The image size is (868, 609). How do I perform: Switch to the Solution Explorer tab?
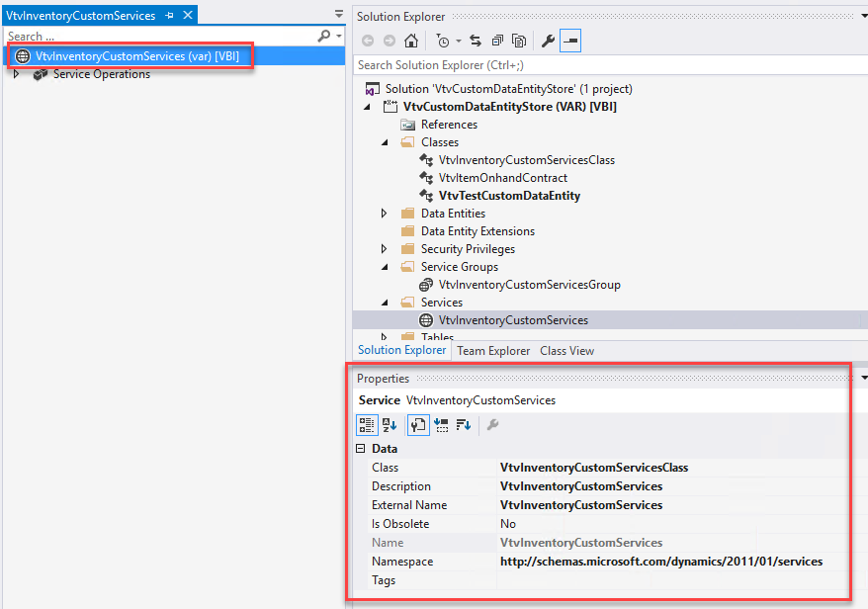tap(402, 350)
